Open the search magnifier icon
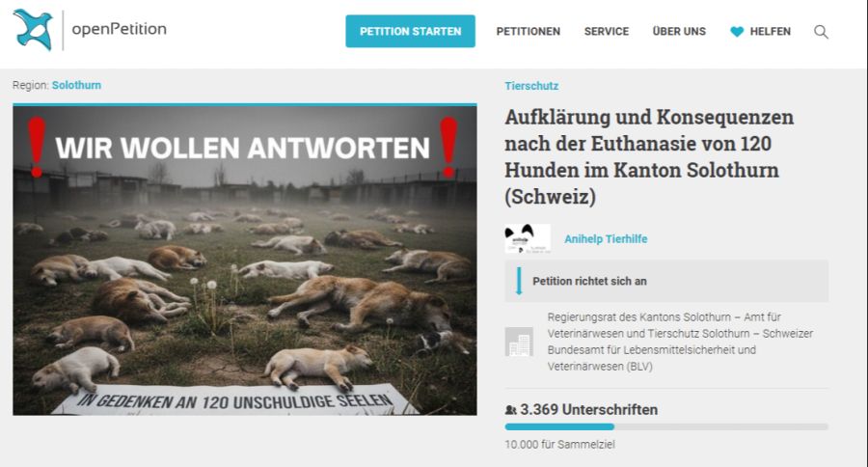Image resolution: width=868 pixels, height=467 pixels. 821,32
